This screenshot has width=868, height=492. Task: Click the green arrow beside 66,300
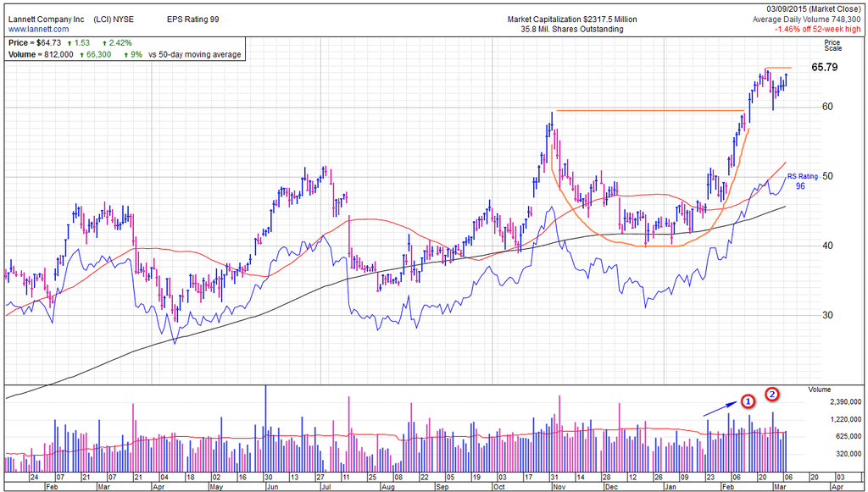coord(83,55)
